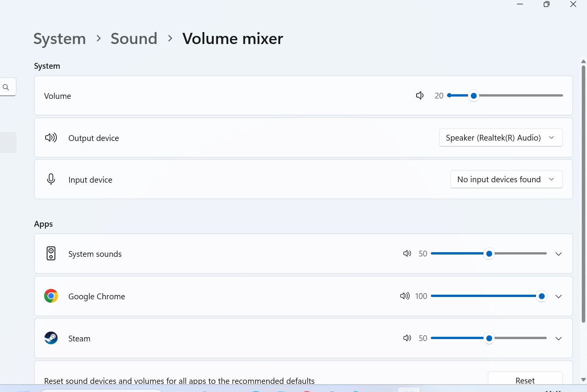Go back to Sound in the breadcrumb
This screenshot has width=587, height=392.
click(134, 39)
